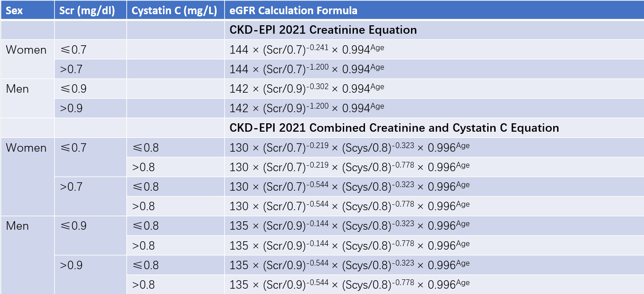The width and height of the screenshot is (644, 294).
Task: Select the Combined Creatinine and Cystatin C heading
Action: pos(394,128)
